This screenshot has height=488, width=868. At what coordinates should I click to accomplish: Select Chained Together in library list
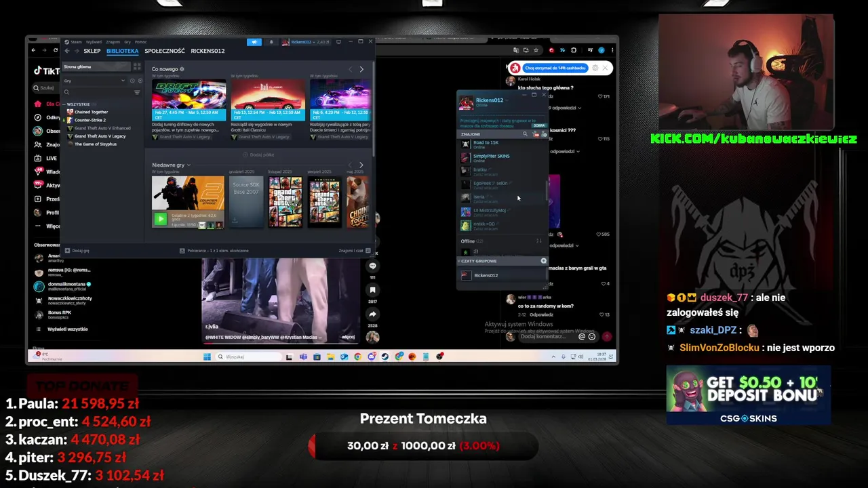(91, 112)
